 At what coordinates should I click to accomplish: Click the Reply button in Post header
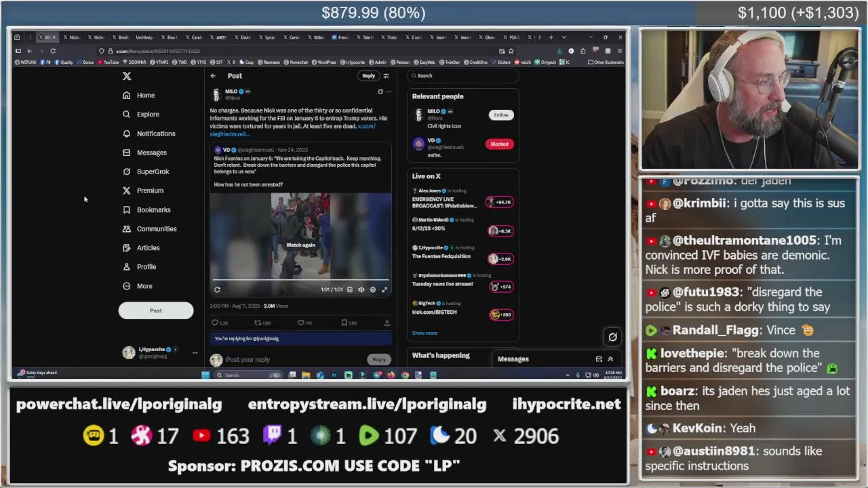(x=368, y=76)
